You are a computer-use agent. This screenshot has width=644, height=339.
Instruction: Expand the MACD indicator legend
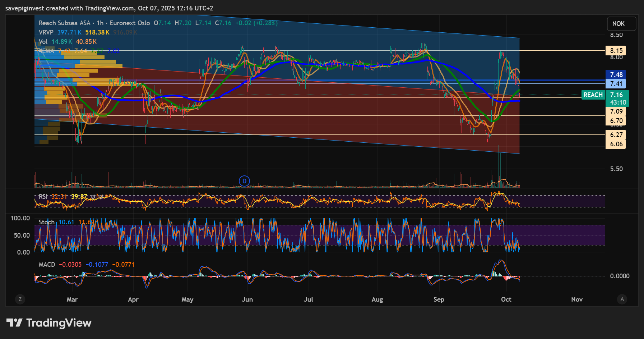coord(47,265)
